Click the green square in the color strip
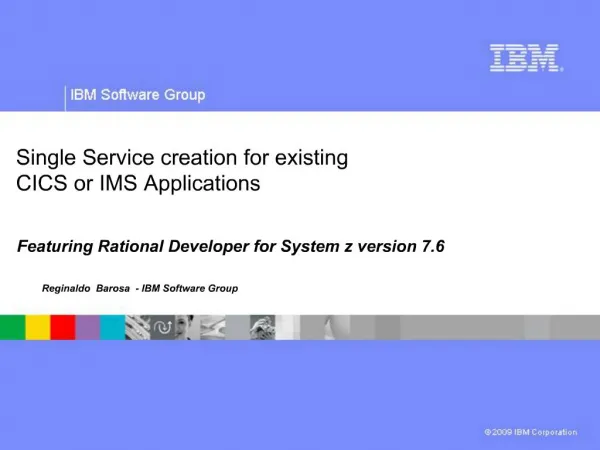Viewport: 600px width, 450px height. 13,327
